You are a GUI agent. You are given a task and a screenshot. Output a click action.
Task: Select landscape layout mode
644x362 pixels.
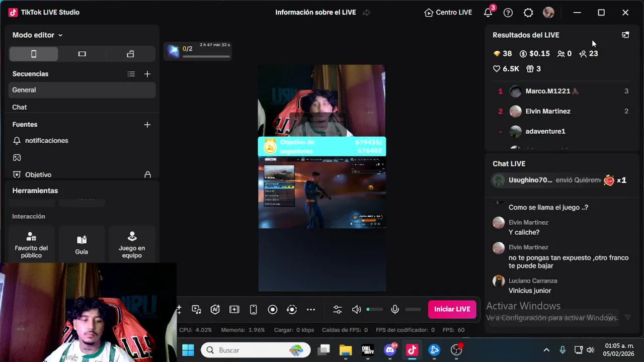[x=82, y=54]
